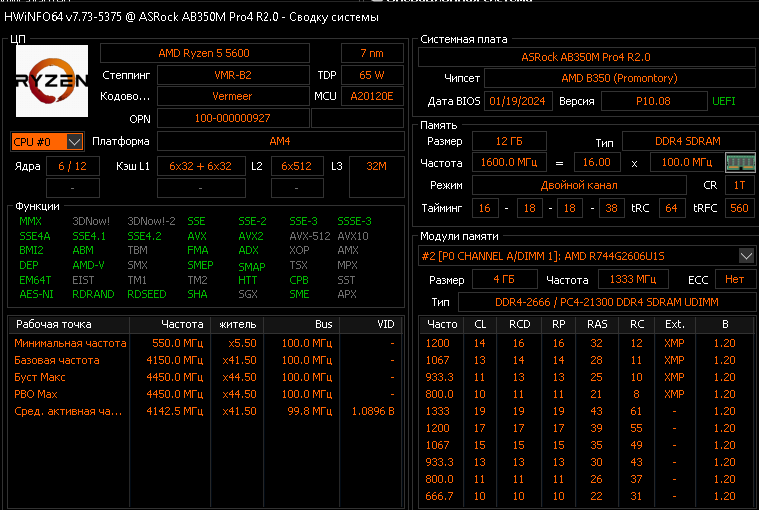
Task: Select the A20120E MCU value
Action: point(372,96)
